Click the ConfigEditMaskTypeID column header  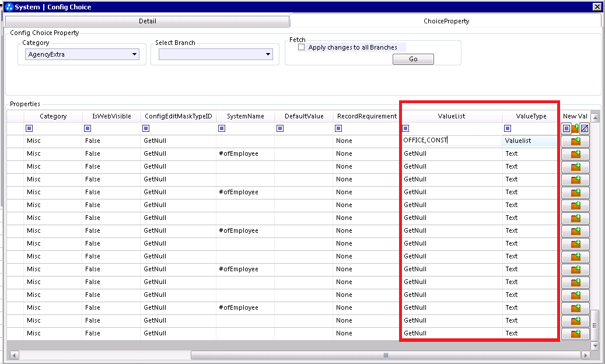179,116
